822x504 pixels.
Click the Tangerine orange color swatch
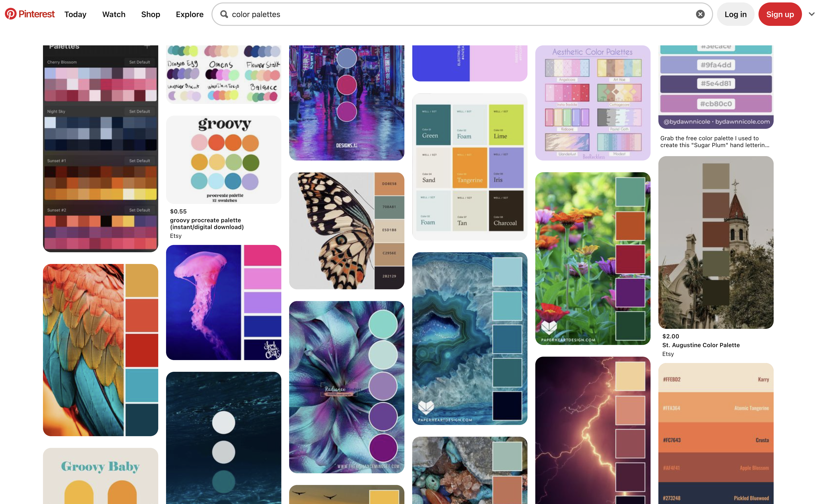[x=470, y=168]
